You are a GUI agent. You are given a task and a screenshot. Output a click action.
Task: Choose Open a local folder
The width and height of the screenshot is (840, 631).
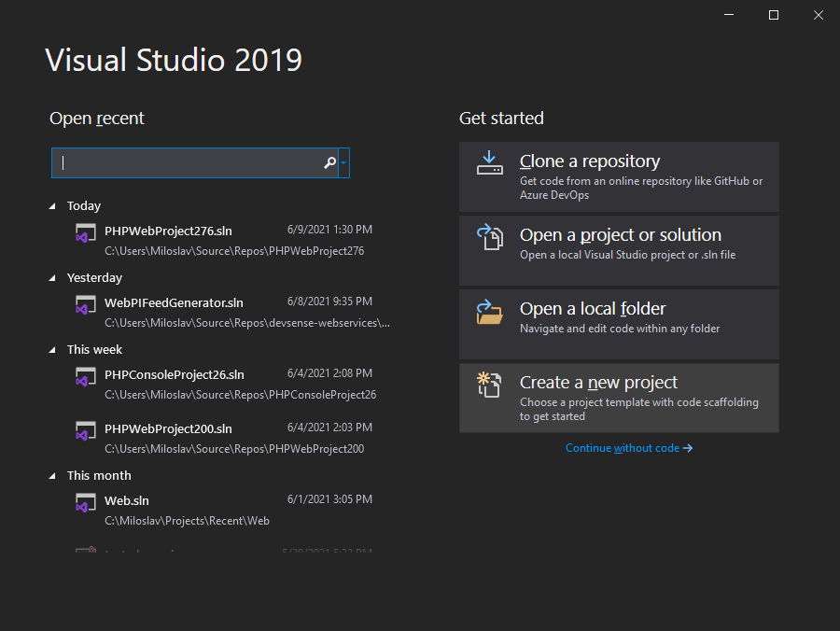[619, 324]
